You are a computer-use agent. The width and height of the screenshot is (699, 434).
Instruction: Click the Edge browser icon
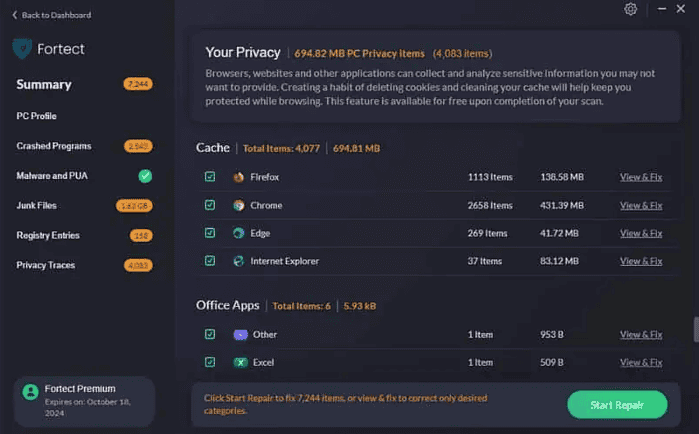(x=239, y=233)
